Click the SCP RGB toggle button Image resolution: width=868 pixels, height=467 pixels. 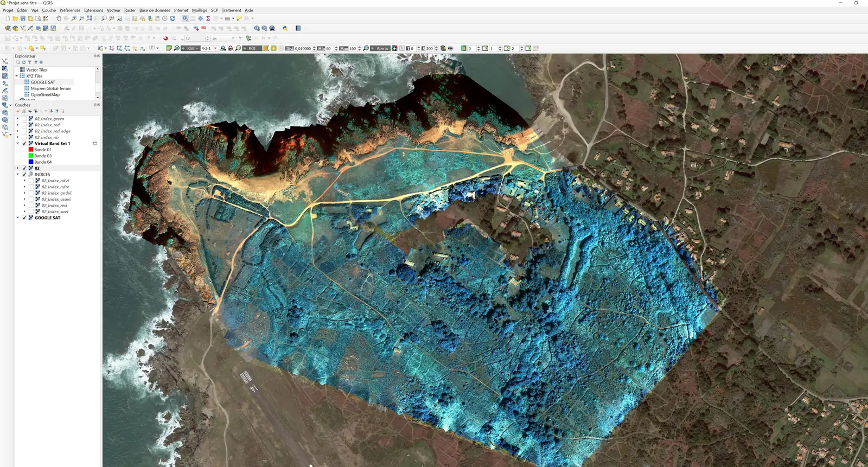[190, 48]
